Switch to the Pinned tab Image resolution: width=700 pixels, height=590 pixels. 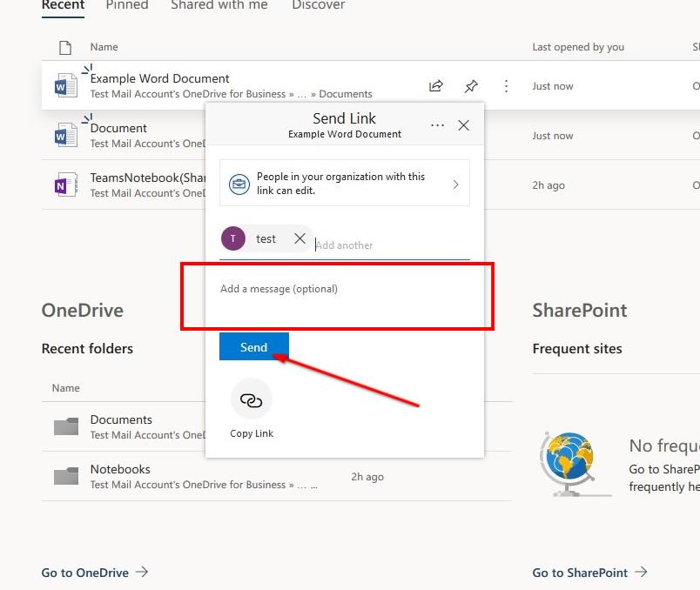127,5
